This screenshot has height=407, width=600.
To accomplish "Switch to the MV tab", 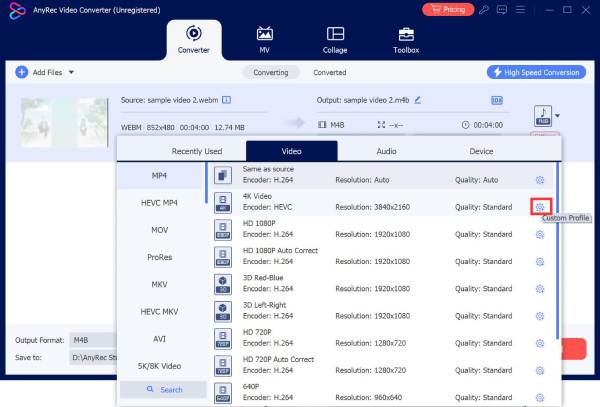I will tap(264, 40).
